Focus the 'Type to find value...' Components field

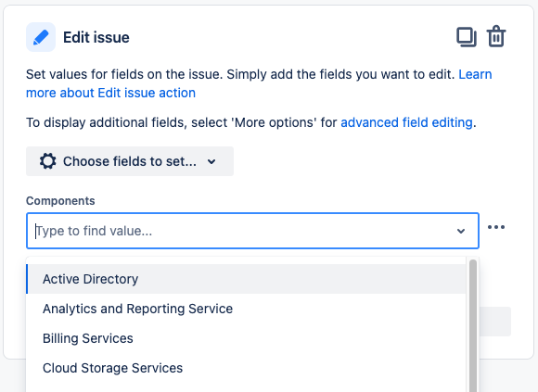click(x=252, y=231)
